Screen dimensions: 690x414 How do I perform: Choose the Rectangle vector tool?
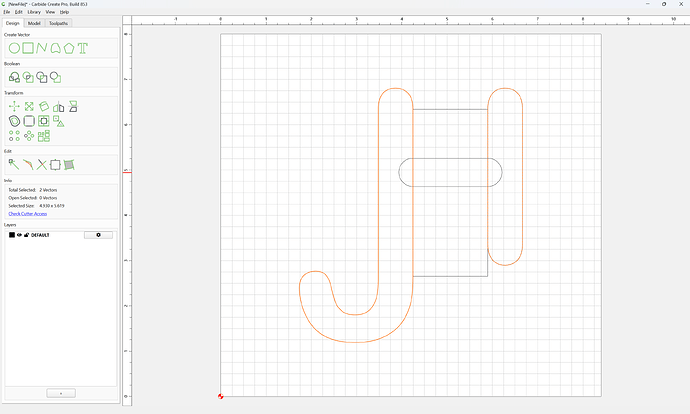(28, 48)
